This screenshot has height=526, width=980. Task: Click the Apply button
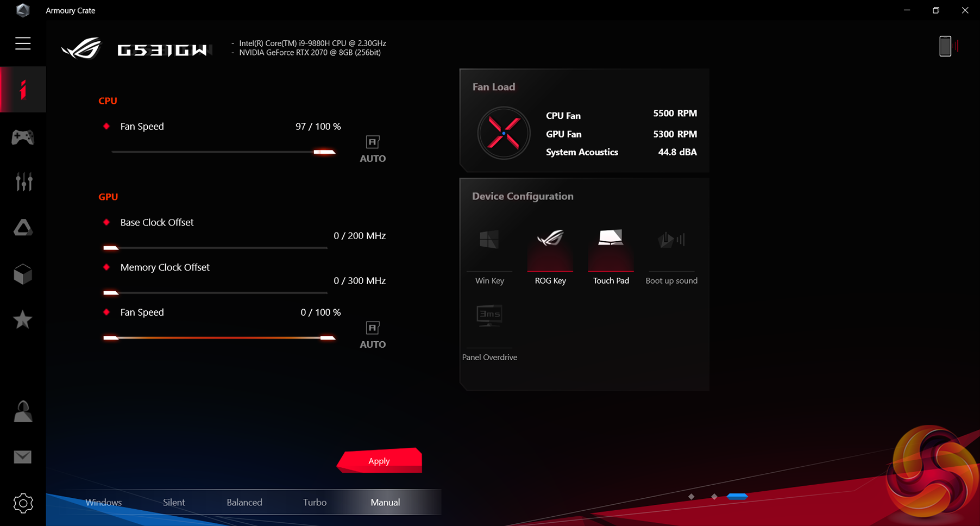[379, 461]
